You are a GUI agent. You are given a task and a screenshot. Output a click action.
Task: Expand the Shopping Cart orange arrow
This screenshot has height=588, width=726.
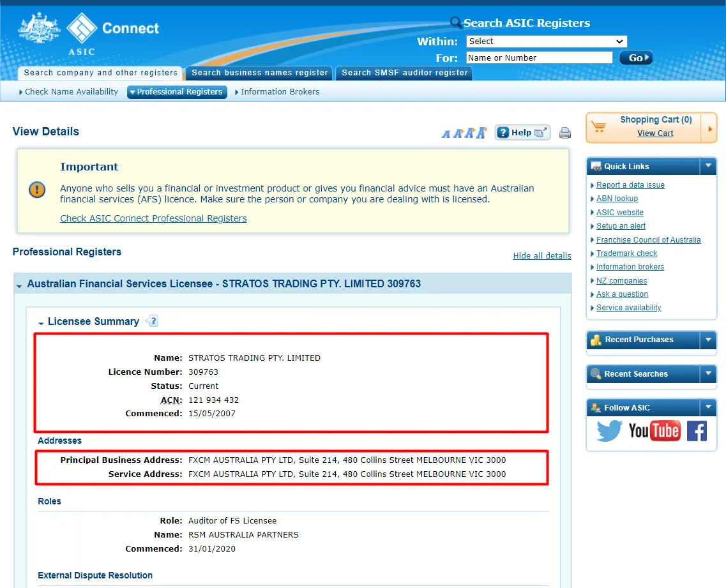point(709,129)
